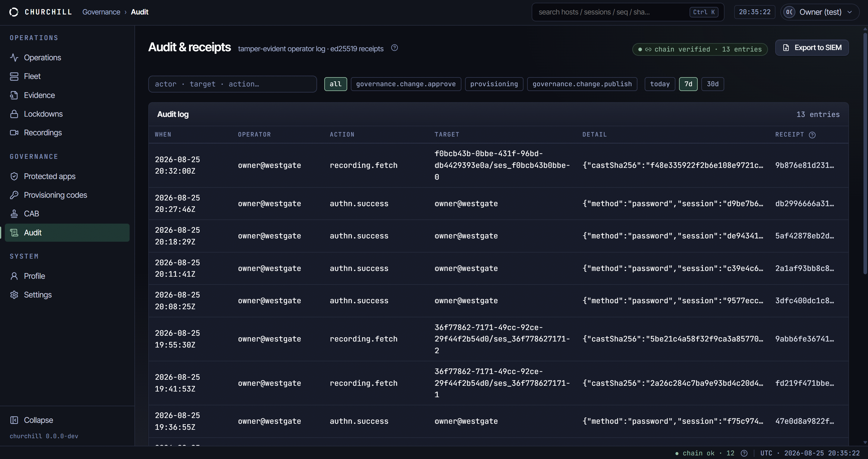Select the 'all' action filter chip
The image size is (868, 459).
pos(336,84)
